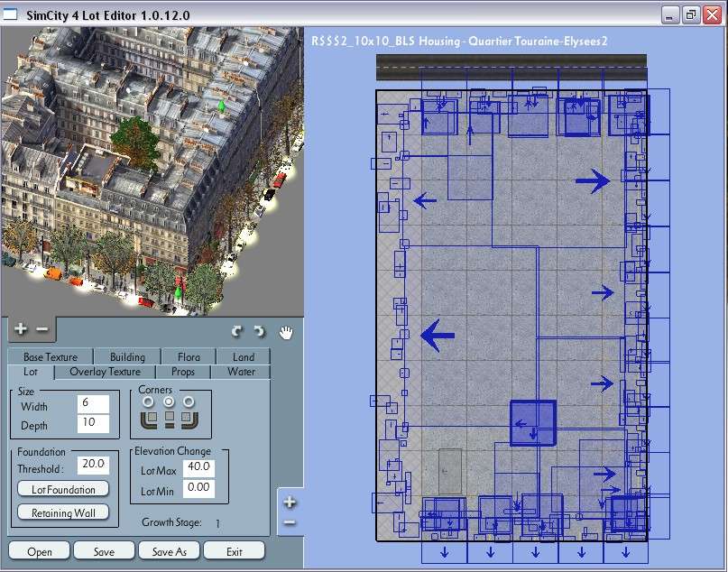Open the Overlay Texture tab
Image resolution: width=728 pixels, height=572 pixels.
pos(105,372)
